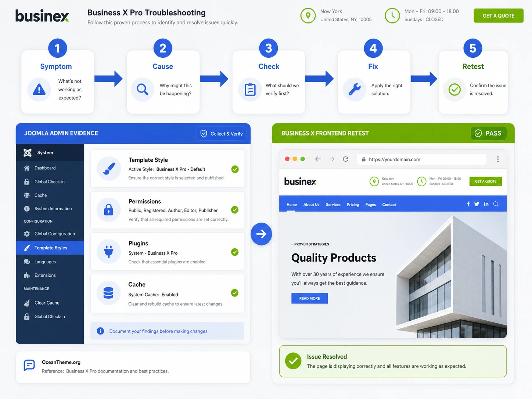Toggle the Cache green check
Image resolution: width=532 pixels, height=399 pixels.
click(235, 293)
